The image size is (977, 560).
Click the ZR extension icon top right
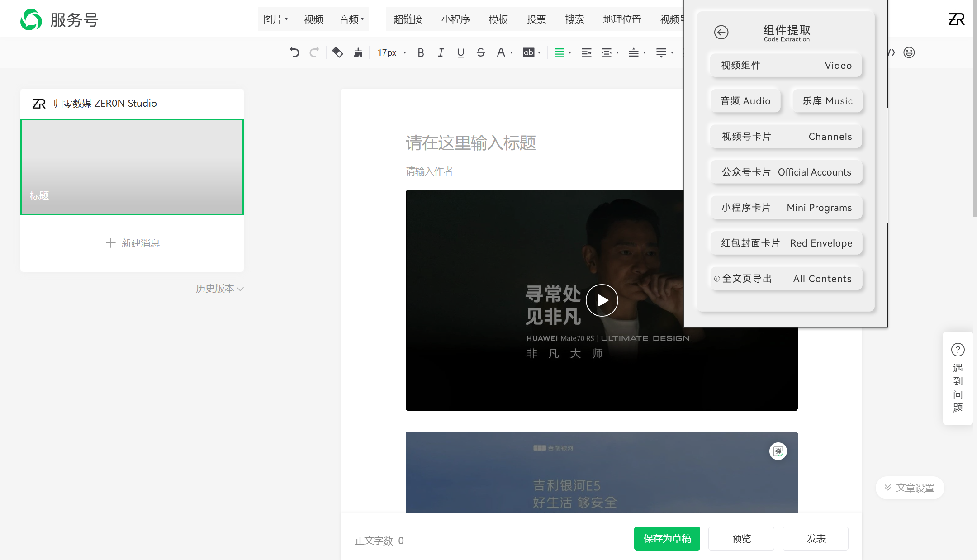pyautogui.click(x=956, y=19)
